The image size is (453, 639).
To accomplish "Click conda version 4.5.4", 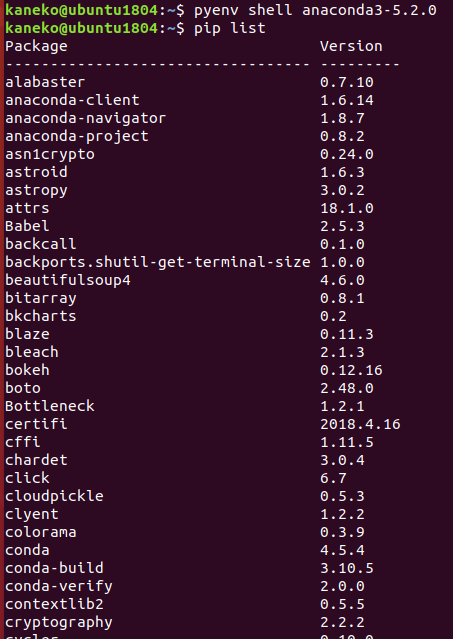I will [x=342, y=550].
